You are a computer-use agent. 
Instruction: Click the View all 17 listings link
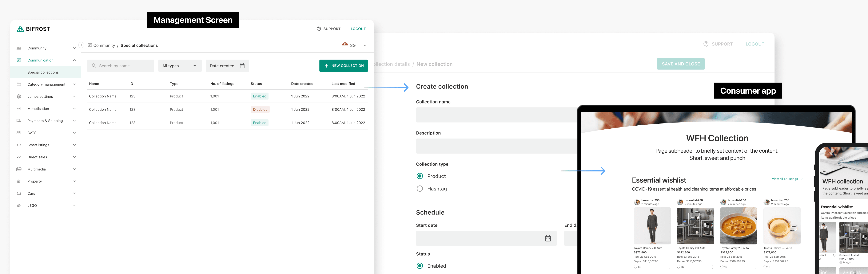[787, 179]
